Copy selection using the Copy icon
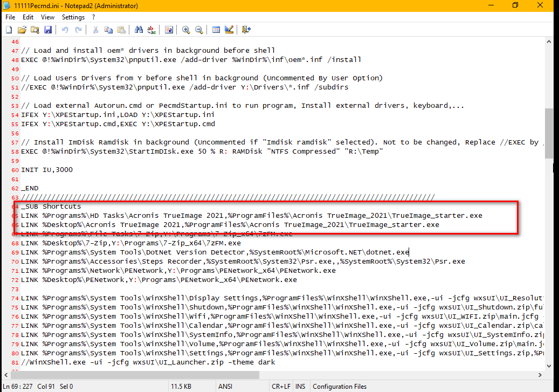 [x=108, y=30]
